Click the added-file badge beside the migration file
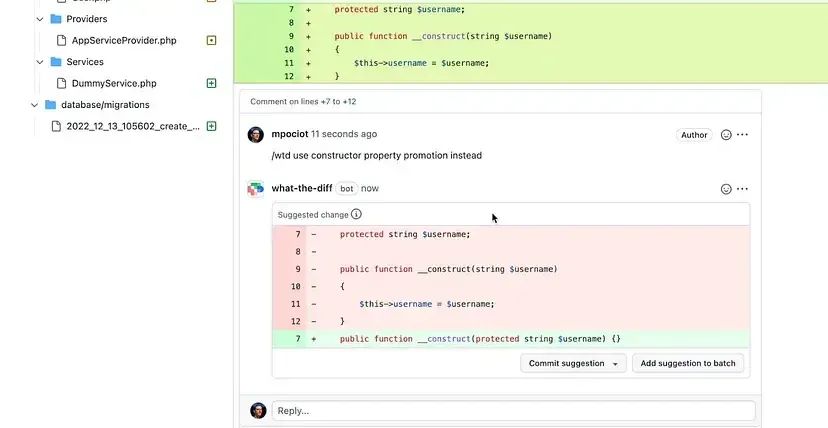 [211, 126]
